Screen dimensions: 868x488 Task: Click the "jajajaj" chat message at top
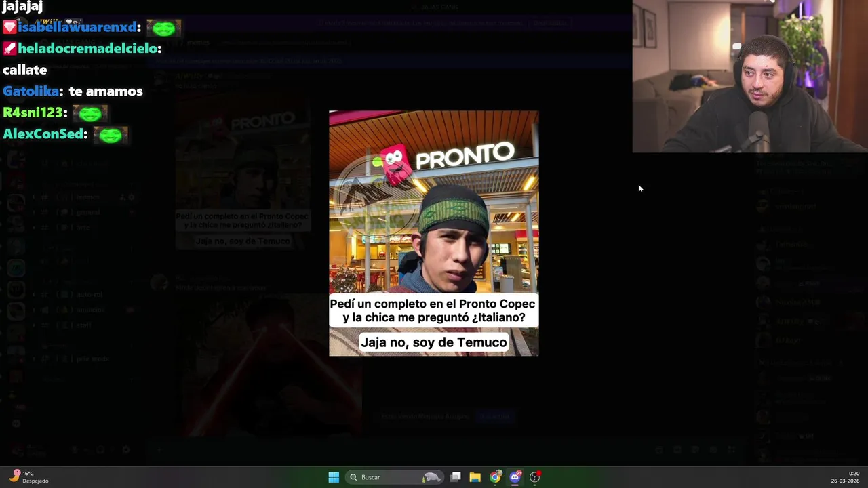tap(22, 7)
